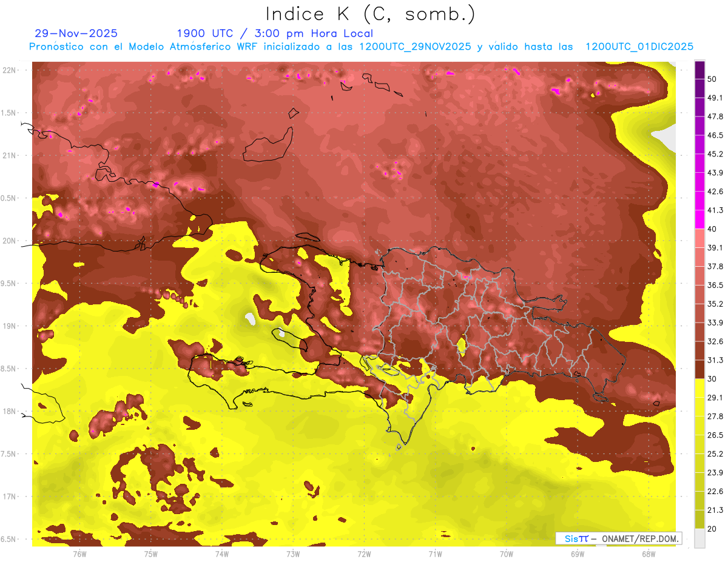The image size is (728, 562).
Task: Pick the dark purple swatch above 50
Action: coord(699,70)
